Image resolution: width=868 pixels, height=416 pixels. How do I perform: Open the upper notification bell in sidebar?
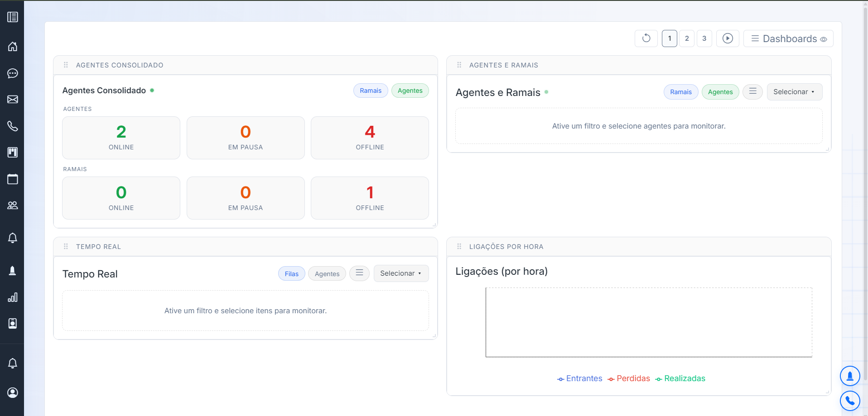[13, 238]
